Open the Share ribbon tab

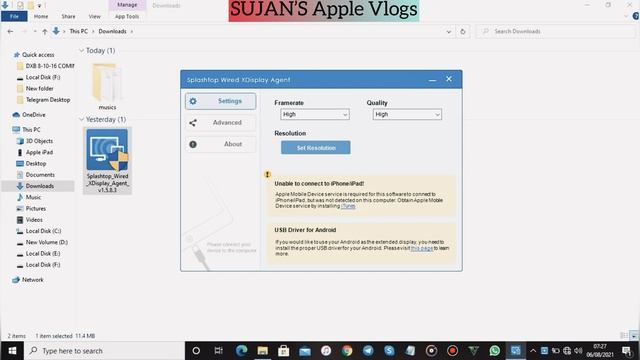pos(68,16)
